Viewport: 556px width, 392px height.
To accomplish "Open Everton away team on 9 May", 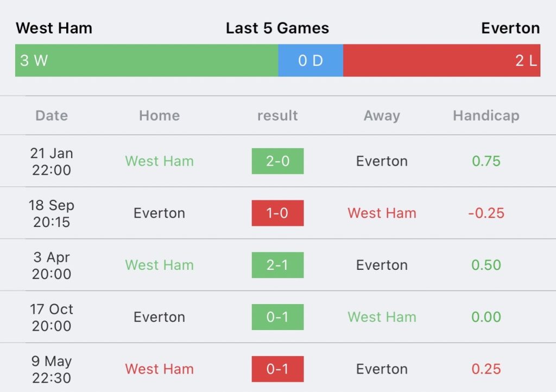I will tap(382, 369).
